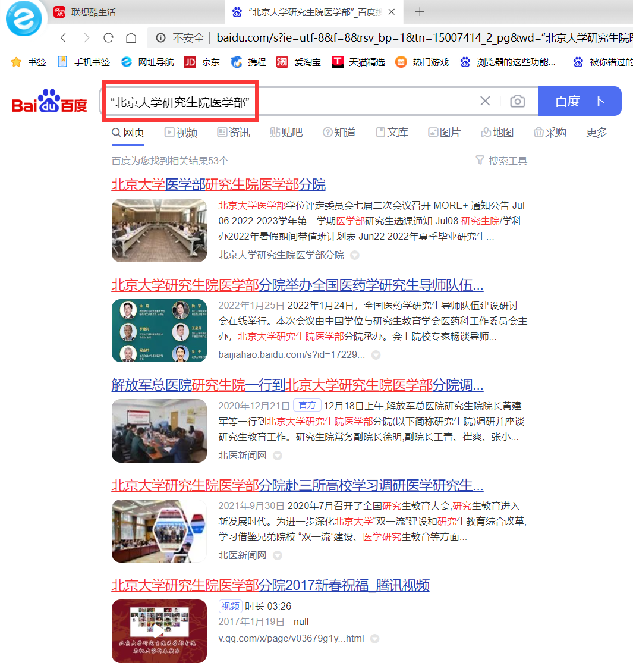Open a new browser tab
This screenshot has width=633, height=672.
click(x=420, y=12)
